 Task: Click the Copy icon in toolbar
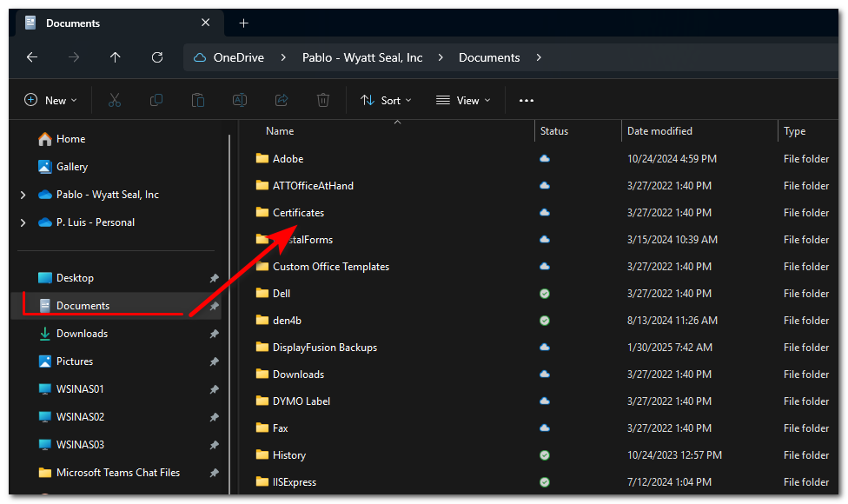(156, 100)
